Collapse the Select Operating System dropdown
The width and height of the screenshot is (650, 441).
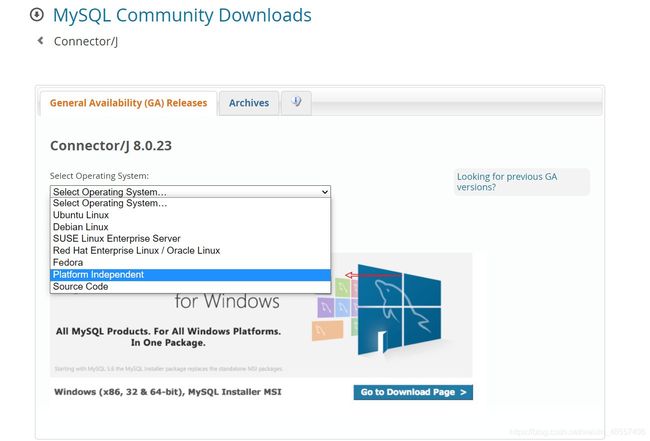[190, 191]
